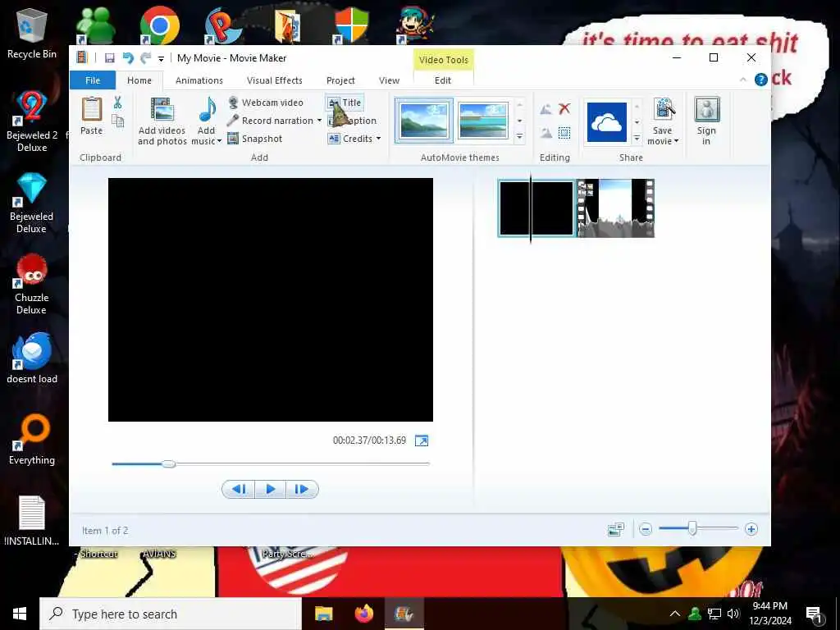Screen dimensions: 840x630
Task: Click the Paste clipboard icon
Action: pos(92,115)
